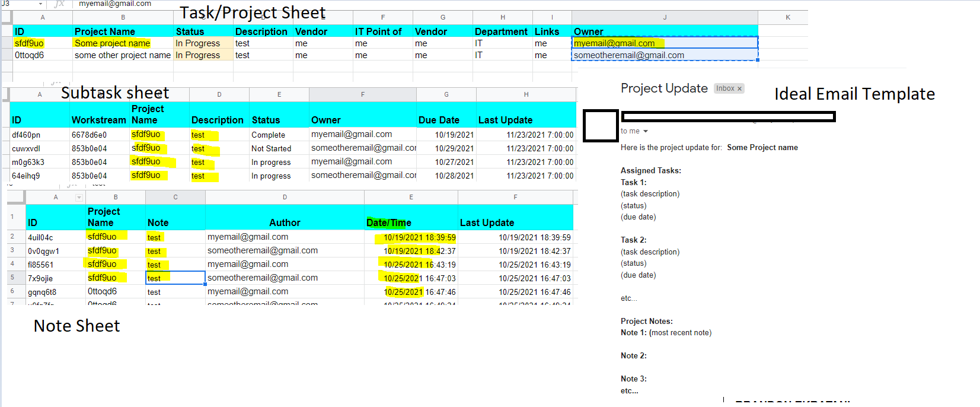Select Subtask status cell 'Complete'

[x=279, y=135]
